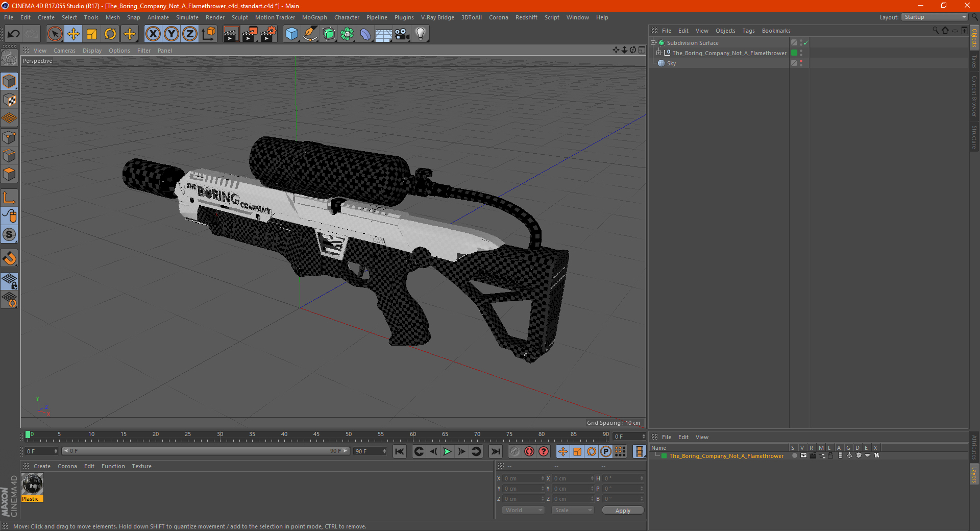The image size is (980, 531).
Task: Open the Array modeling objects icon
Action: pos(347,34)
